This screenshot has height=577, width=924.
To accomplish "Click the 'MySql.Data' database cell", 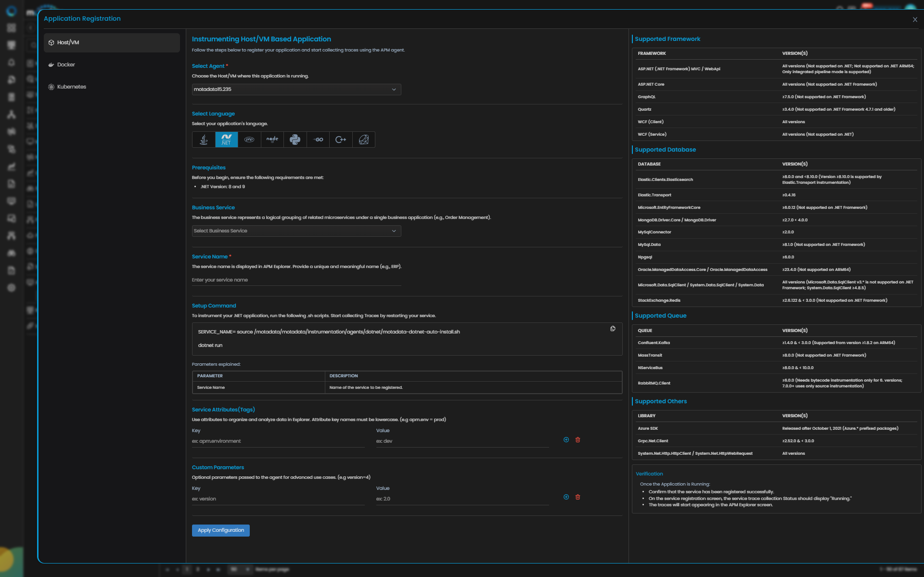I will pos(649,244).
